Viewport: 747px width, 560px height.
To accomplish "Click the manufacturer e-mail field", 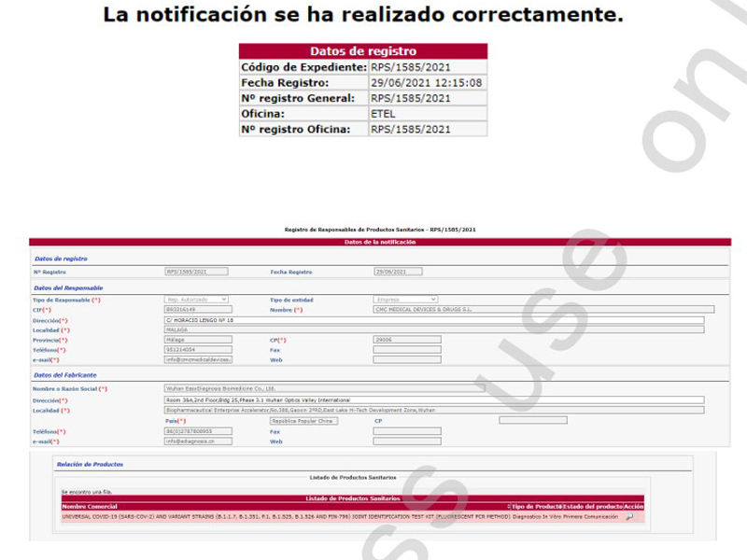I will 198,441.
